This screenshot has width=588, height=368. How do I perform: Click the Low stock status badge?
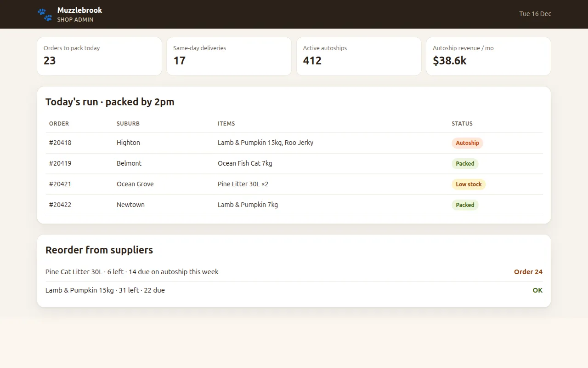tap(469, 184)
